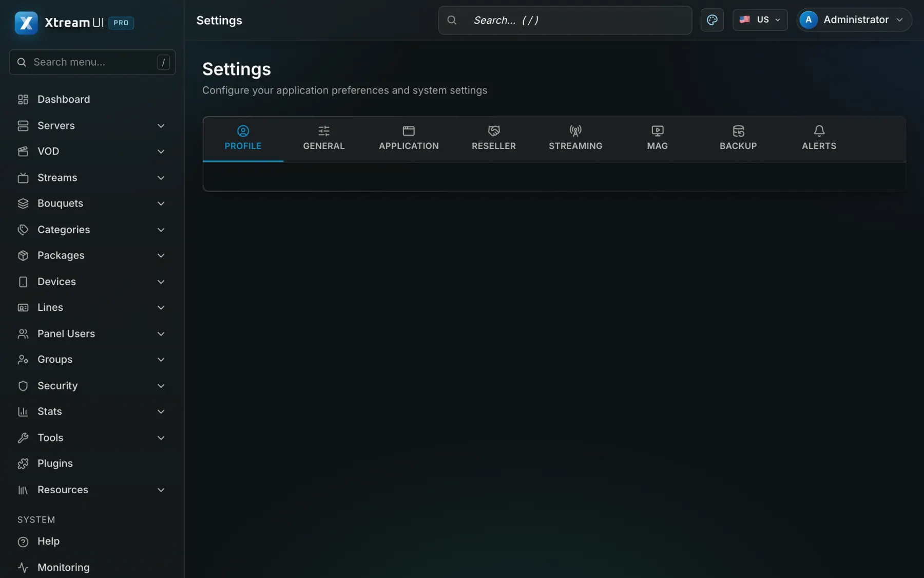Expand the Groups menu chevron
This screenshot has width=924, height=578.
pos(161,360)
